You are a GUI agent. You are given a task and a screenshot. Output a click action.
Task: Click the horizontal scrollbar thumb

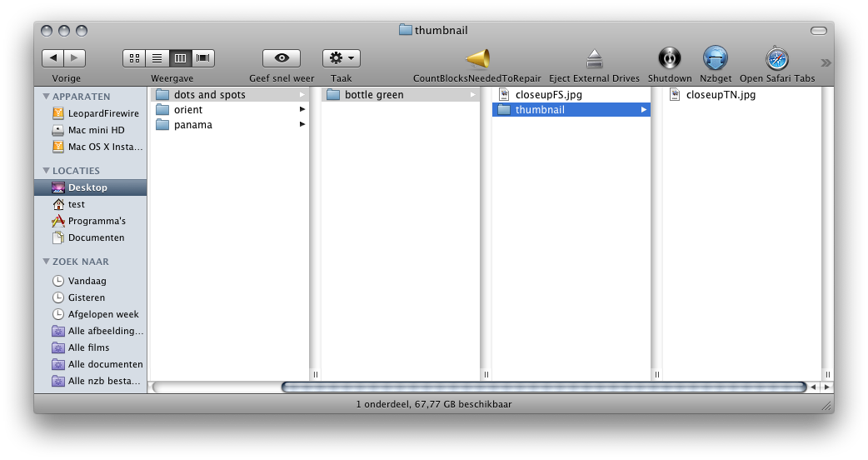pos(544,387)
